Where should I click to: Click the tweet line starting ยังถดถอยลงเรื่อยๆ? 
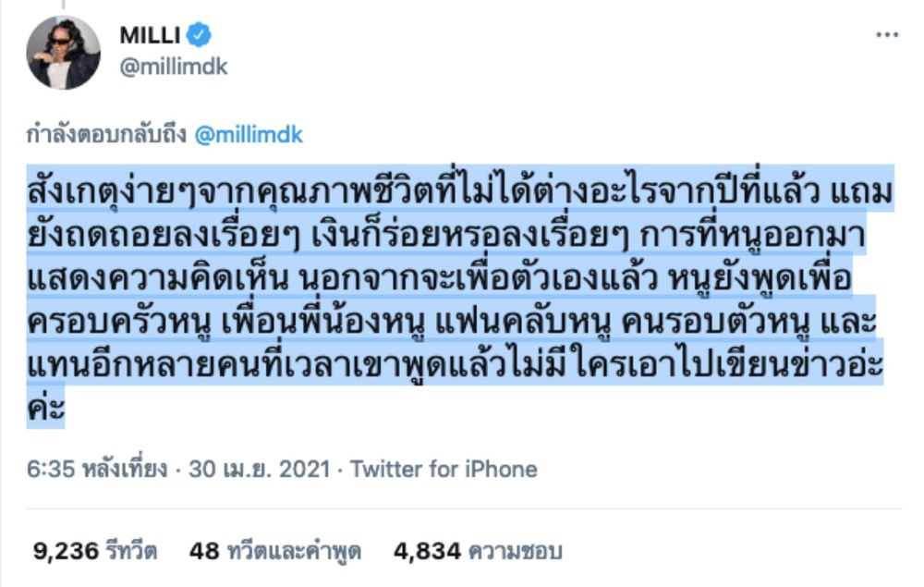point(446,233)
